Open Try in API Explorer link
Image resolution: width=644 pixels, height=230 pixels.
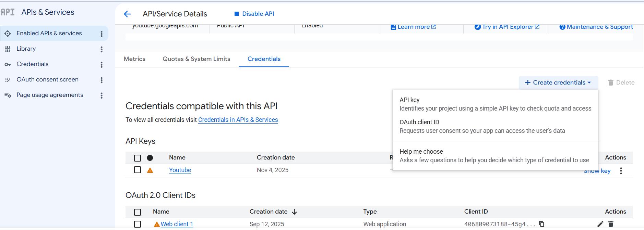pos(507,27)
